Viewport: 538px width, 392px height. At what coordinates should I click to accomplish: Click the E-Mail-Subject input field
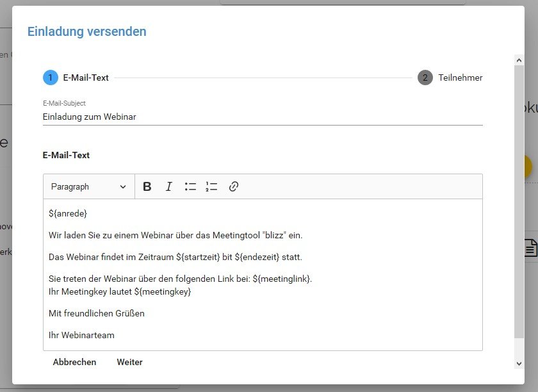point(262,117)
